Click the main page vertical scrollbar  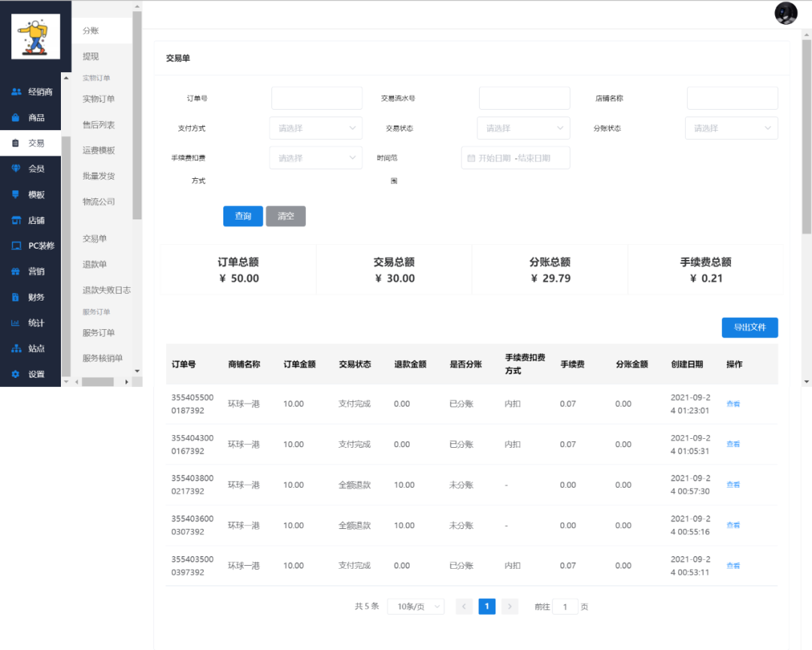[807, 137]
